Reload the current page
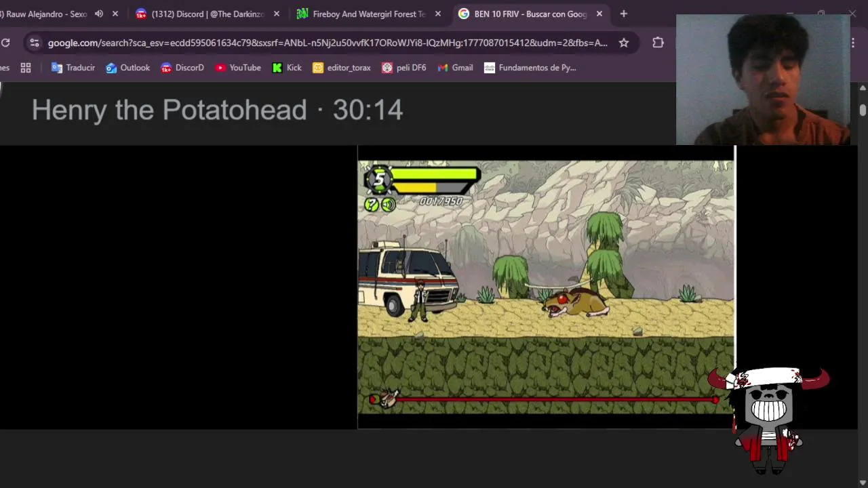The image size is (868, 488). click(5, 43)
